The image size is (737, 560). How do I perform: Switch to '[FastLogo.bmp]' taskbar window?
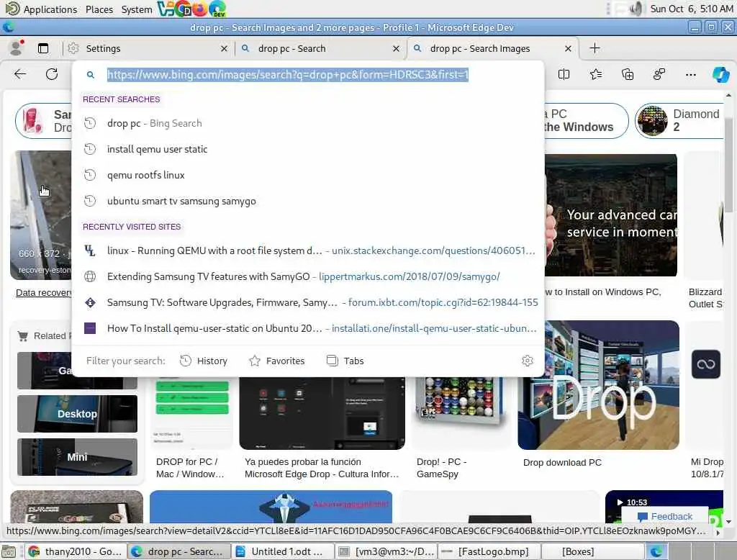tap(489, 551)
